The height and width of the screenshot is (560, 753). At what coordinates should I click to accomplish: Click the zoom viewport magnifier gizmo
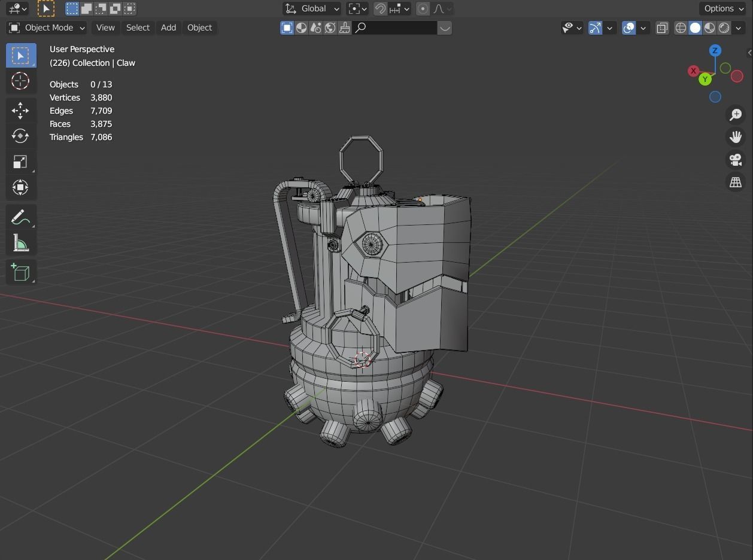point(736,114)
